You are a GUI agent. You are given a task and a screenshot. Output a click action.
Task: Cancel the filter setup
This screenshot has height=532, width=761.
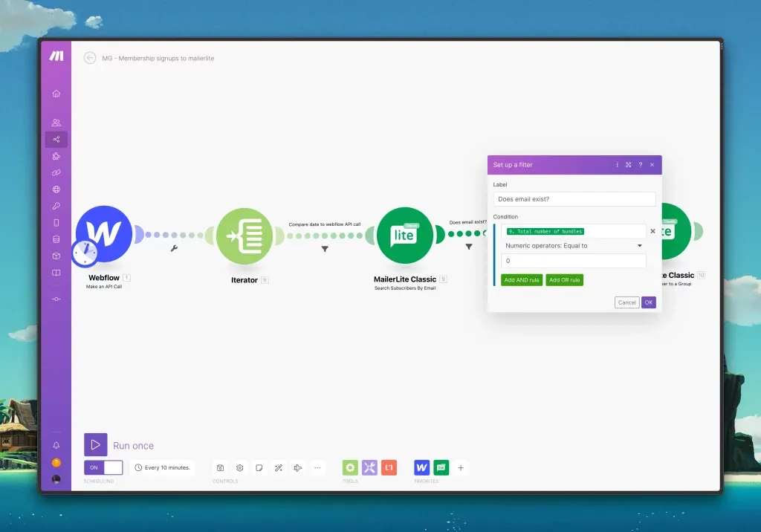coord(626,302)
